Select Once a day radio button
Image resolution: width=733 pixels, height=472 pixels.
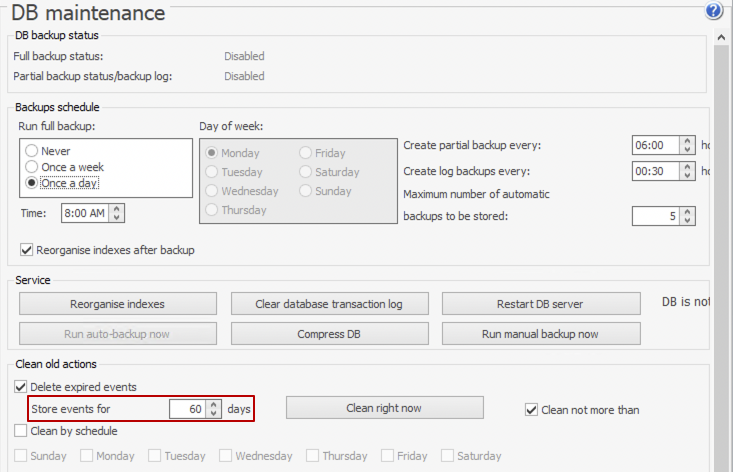tap(32, 183)
